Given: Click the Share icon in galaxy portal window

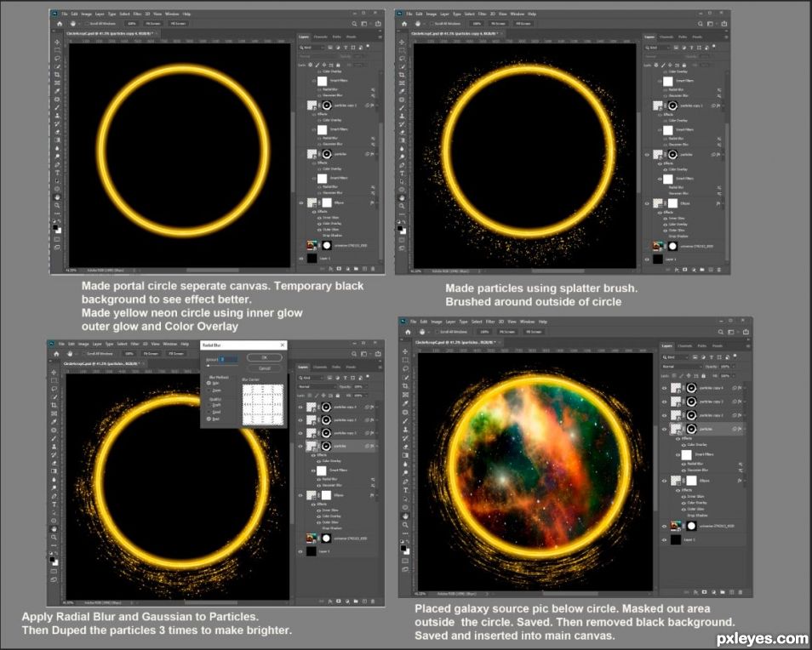Looking at the screenshot, I should click(746, 332).
